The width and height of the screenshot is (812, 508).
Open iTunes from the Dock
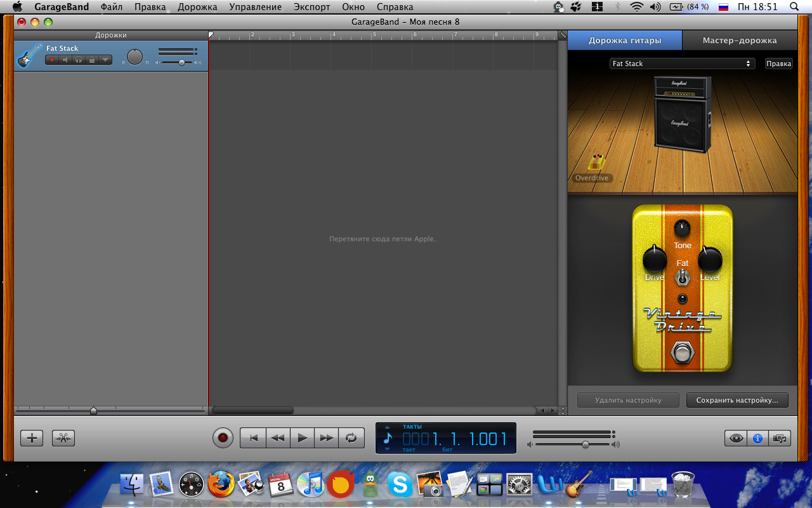tap(310, 485)
